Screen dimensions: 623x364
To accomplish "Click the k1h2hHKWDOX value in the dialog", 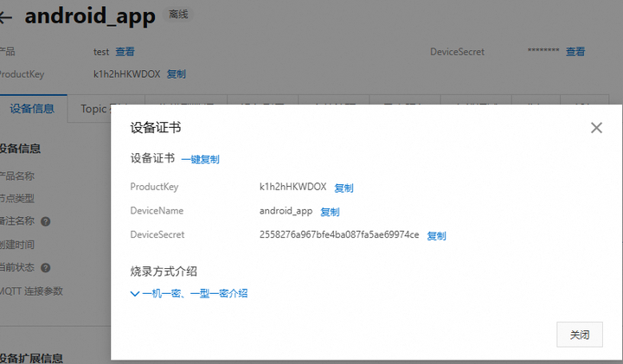I will click(x=292, y=187).
